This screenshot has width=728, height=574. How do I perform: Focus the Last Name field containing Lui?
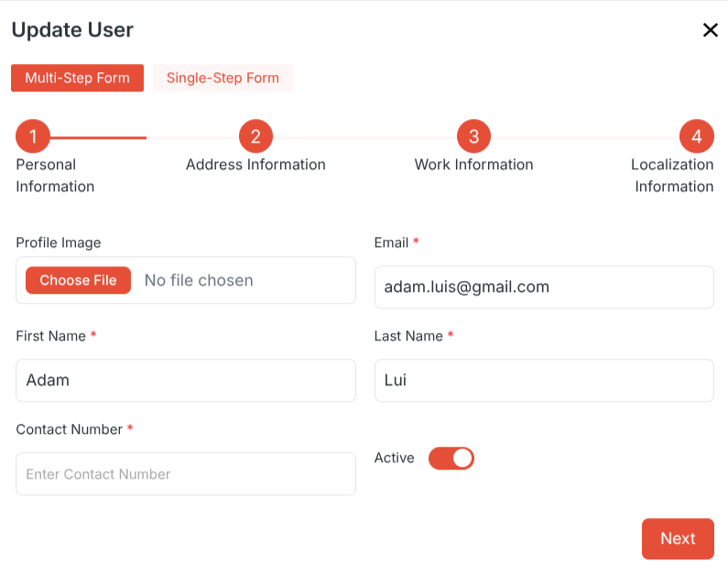pyautogui.click(x=544, y=381)
